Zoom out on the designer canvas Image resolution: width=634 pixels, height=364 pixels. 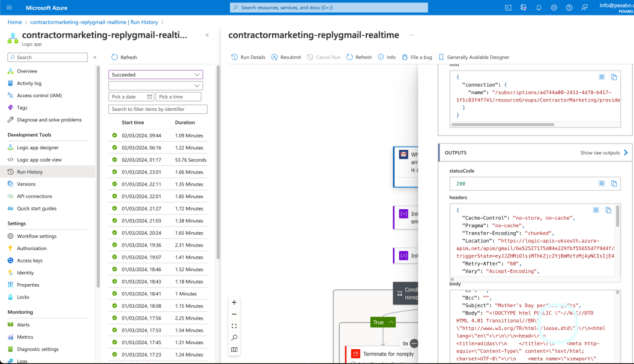point(234,314)
